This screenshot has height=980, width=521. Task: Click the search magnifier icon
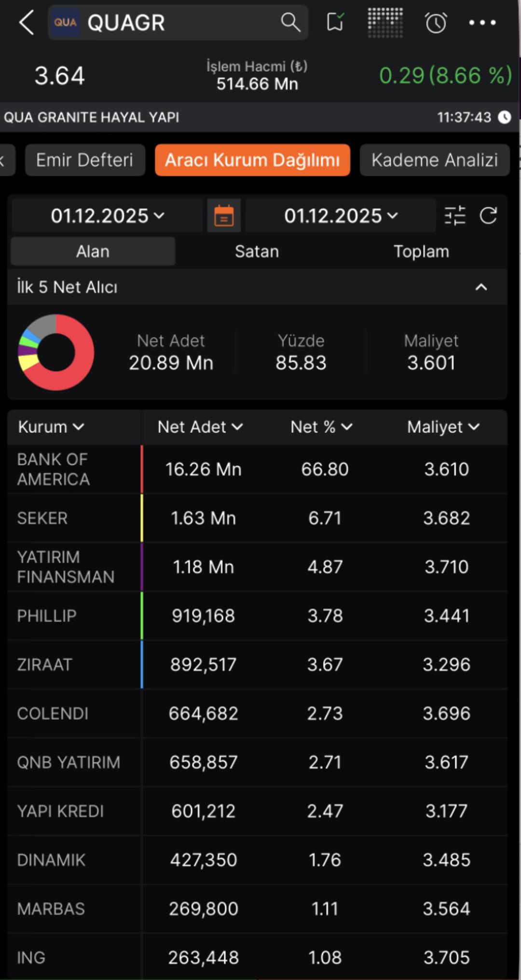290,22
